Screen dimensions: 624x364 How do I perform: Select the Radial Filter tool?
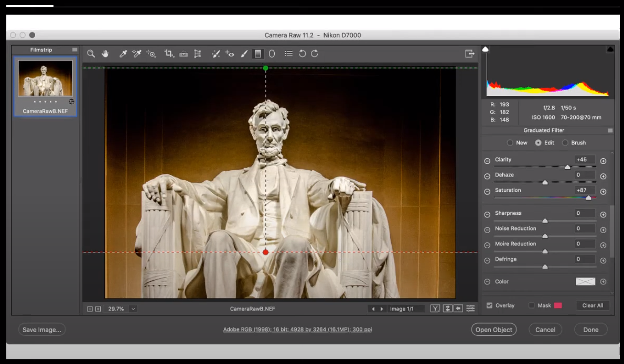coord(272,53)
